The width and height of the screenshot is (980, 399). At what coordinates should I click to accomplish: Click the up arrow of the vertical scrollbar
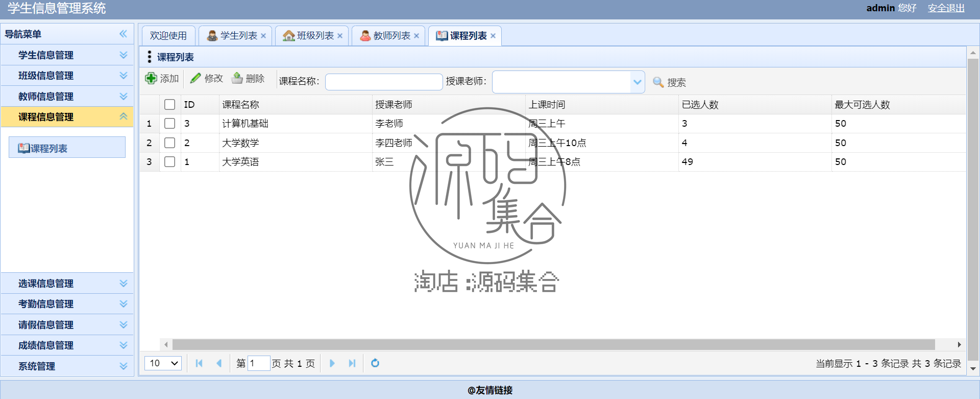point(973,53)
